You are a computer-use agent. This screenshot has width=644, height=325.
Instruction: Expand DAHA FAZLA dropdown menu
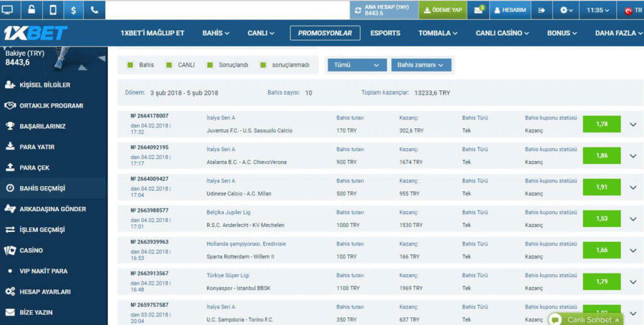pyautogui.click(x=619, y=33)
